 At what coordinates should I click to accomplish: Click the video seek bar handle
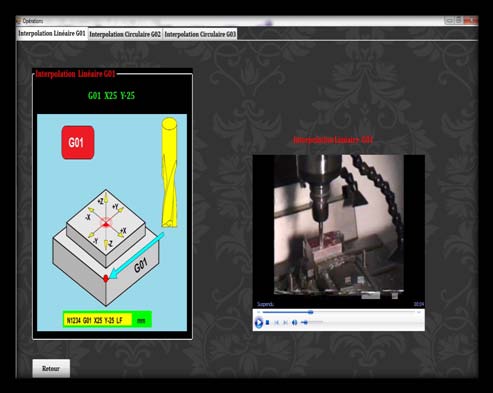click(x=311, y=312)
